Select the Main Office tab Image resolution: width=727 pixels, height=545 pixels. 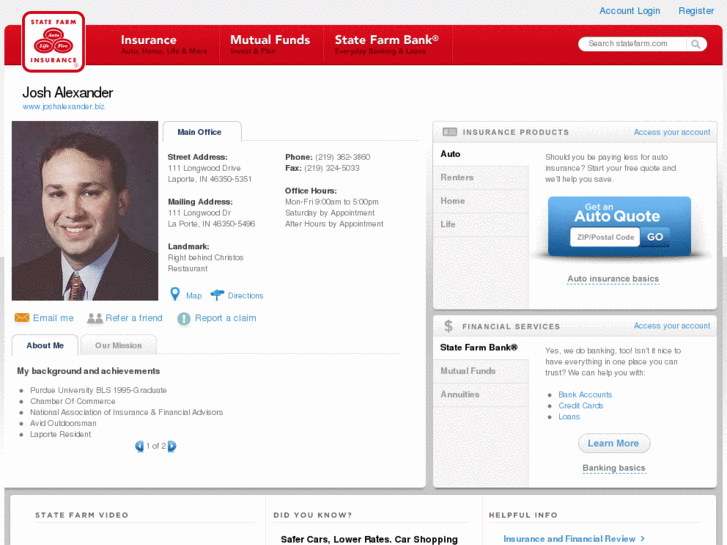tap(202, 132)
